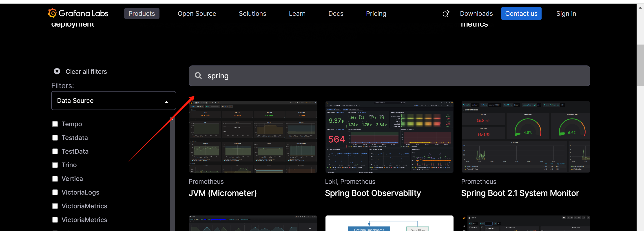
Task: Open JVM (Micrometer) dashboard title
Action: [x=223, y=193]
